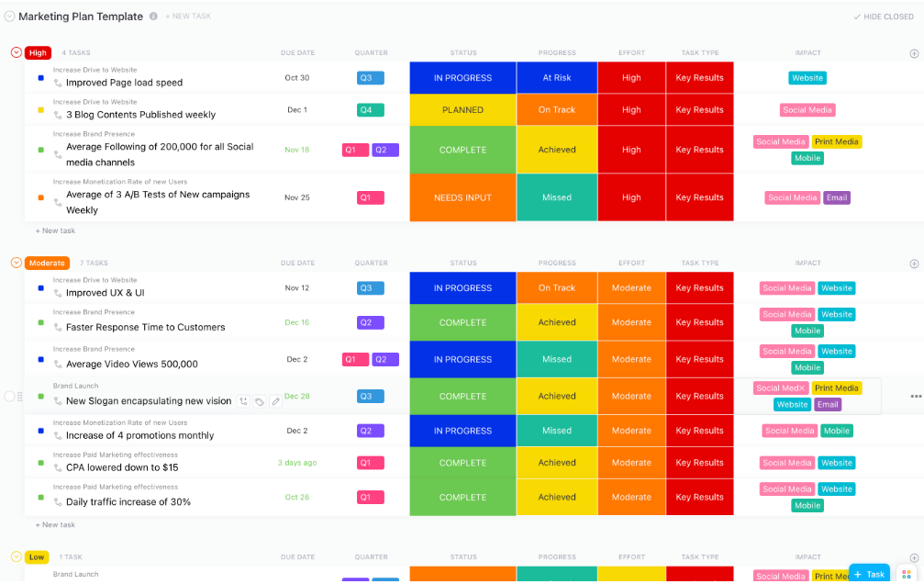Collapse the Marketing Plan Template list
The width and height of the screenshot is (924, 584).
9,17
